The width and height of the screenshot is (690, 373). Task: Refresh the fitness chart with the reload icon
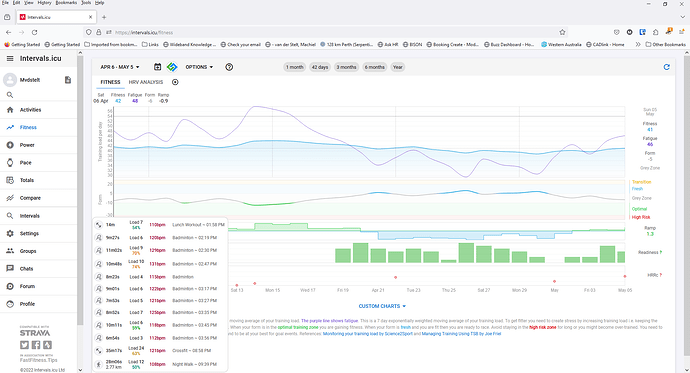pos(666,67)
